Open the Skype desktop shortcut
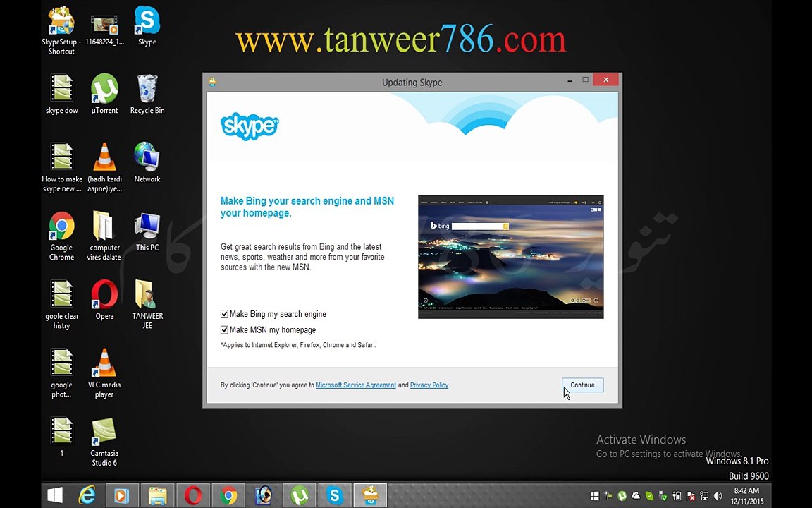 tap(147, 26)
